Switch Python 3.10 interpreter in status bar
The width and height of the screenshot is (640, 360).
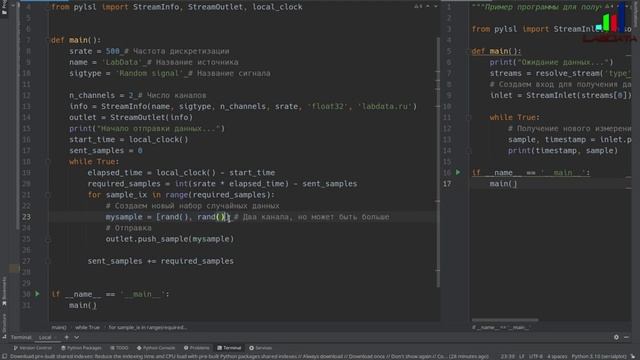(x=599, y=356)
